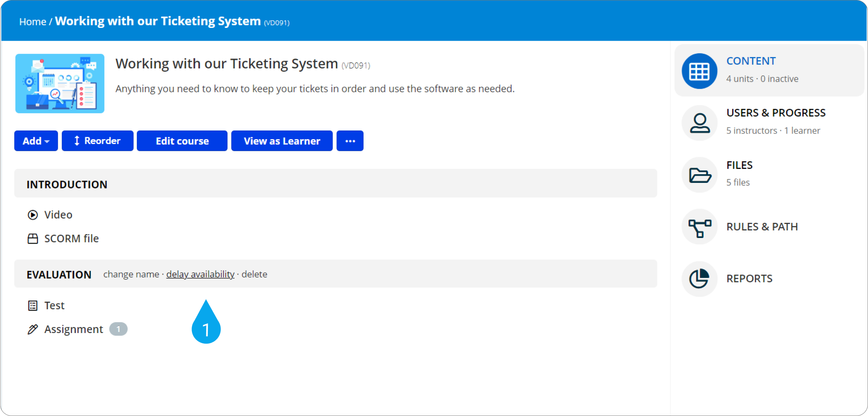Click the Assignment pencil icon
Viewport: 868px width, 416px height.
click(33, 329)
